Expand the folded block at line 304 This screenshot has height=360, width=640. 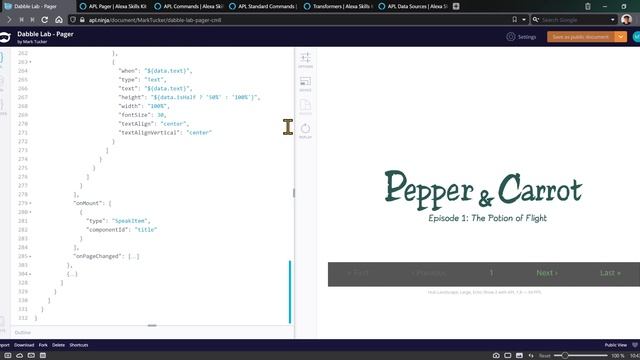tap(30, 274)
